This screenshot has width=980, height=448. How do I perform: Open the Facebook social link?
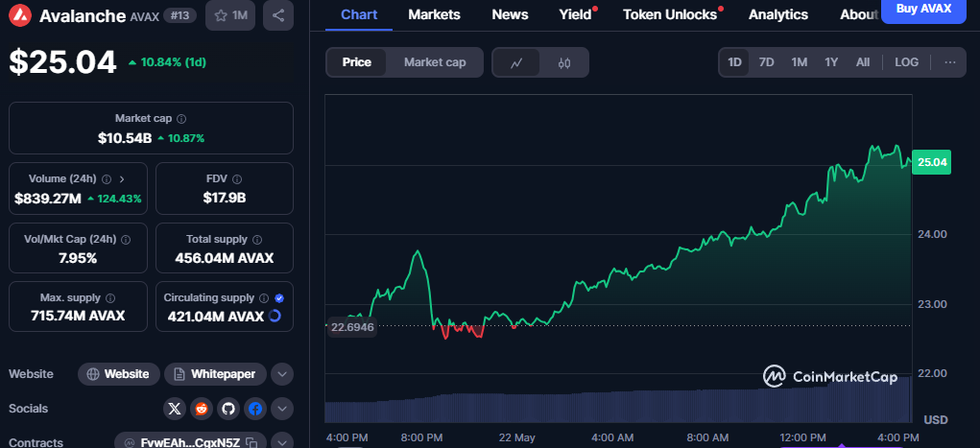click(x=255, y=409)
